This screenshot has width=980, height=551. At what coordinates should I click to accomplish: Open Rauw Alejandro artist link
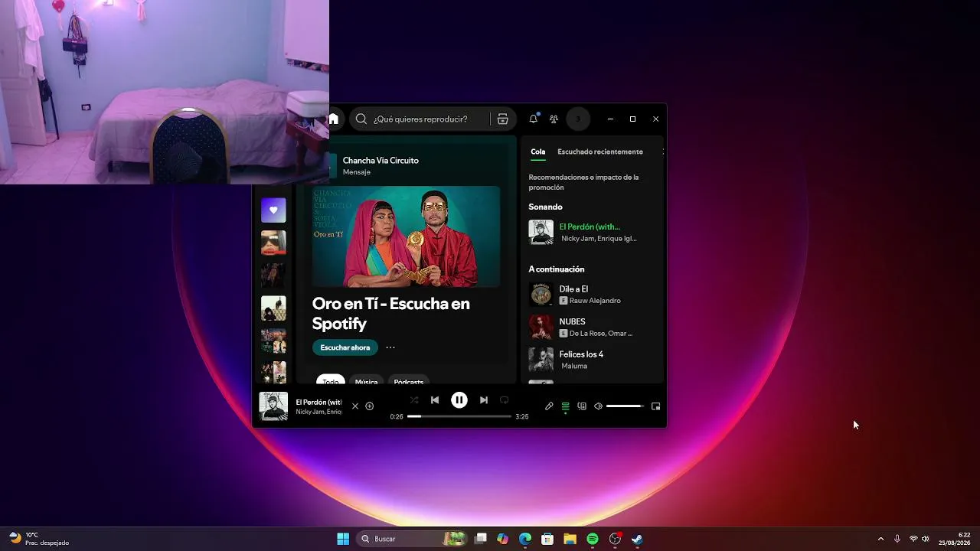[595, 301]
